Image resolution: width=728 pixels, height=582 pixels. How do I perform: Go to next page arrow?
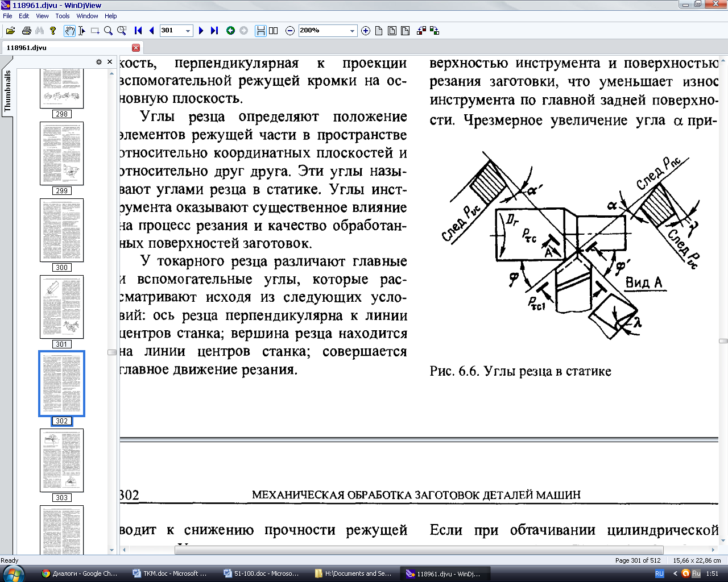click(201, 31)
